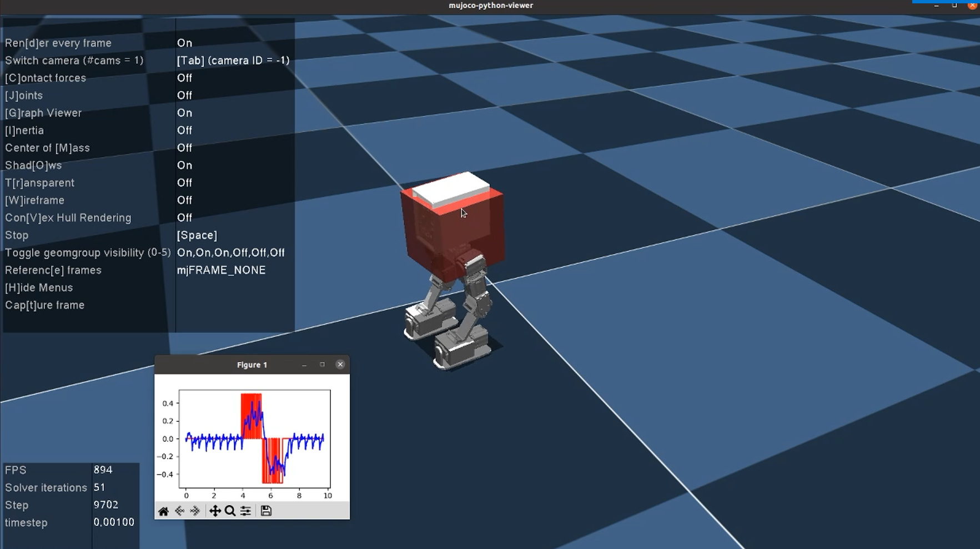The height and width of the screenshot is (549, 980).
Task: Click the '[C]ontact forces' row label
Action: [x=46, y=78]
